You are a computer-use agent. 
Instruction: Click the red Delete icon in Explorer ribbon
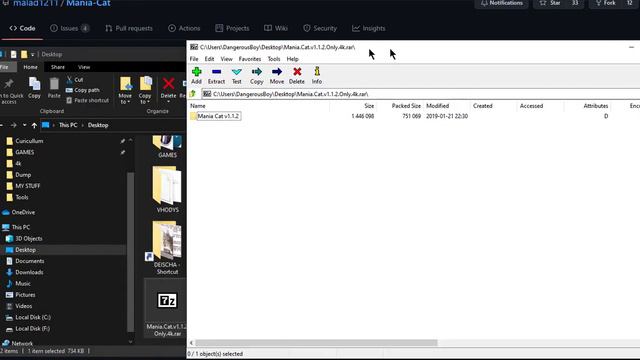point(168,84)
